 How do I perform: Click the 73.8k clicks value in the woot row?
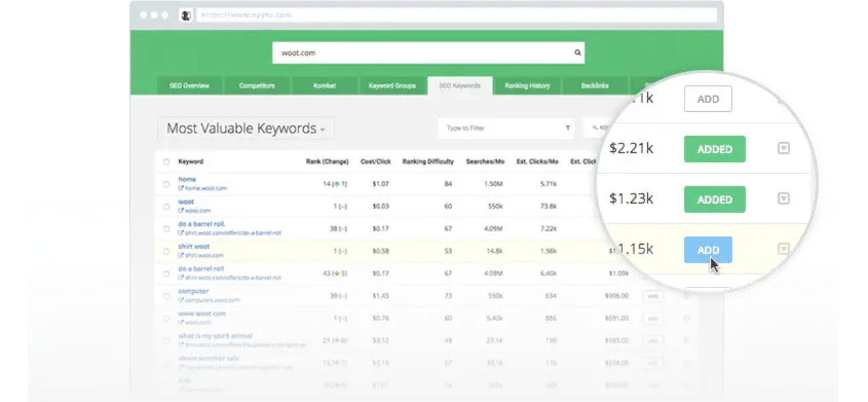[549, 206]
